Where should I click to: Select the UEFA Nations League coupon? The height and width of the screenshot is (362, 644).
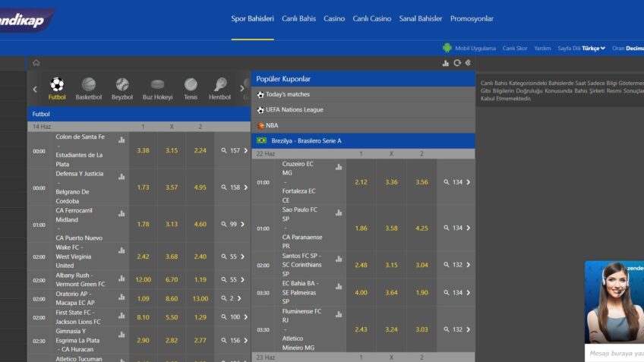point(294,110)
